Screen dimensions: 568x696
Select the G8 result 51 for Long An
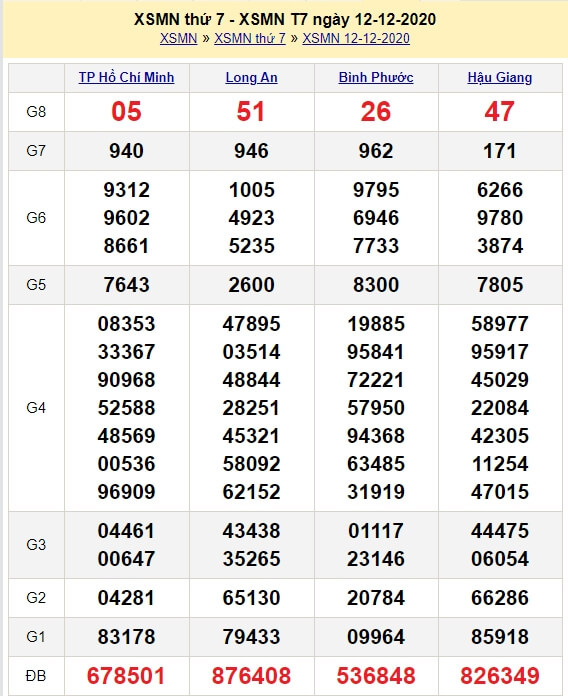point(251,111)
